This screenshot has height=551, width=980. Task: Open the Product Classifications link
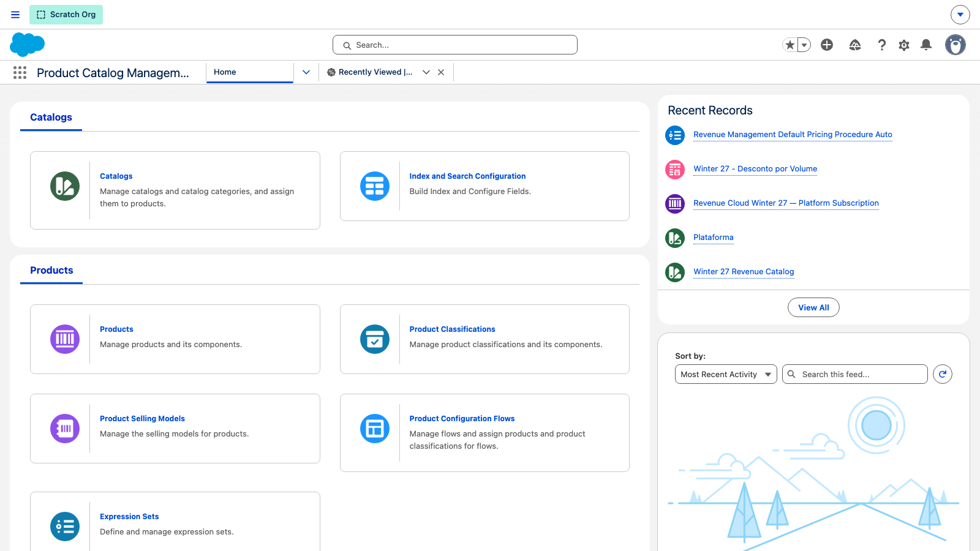(452, 329)
